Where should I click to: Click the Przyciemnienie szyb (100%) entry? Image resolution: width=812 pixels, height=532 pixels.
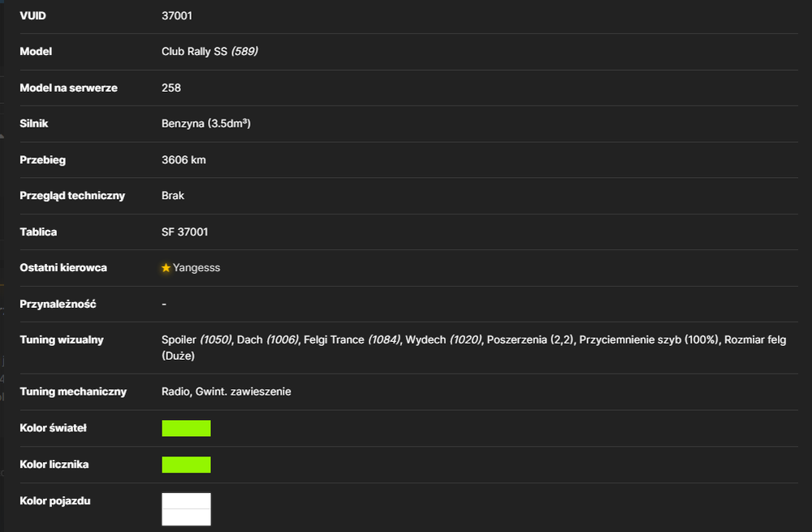coord(649,340)
